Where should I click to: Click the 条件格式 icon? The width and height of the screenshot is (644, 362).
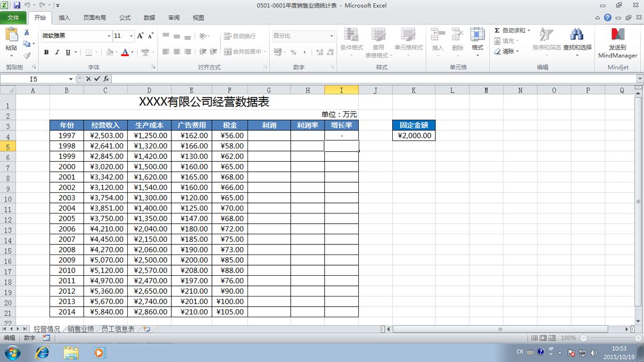[x=351, y=35]
